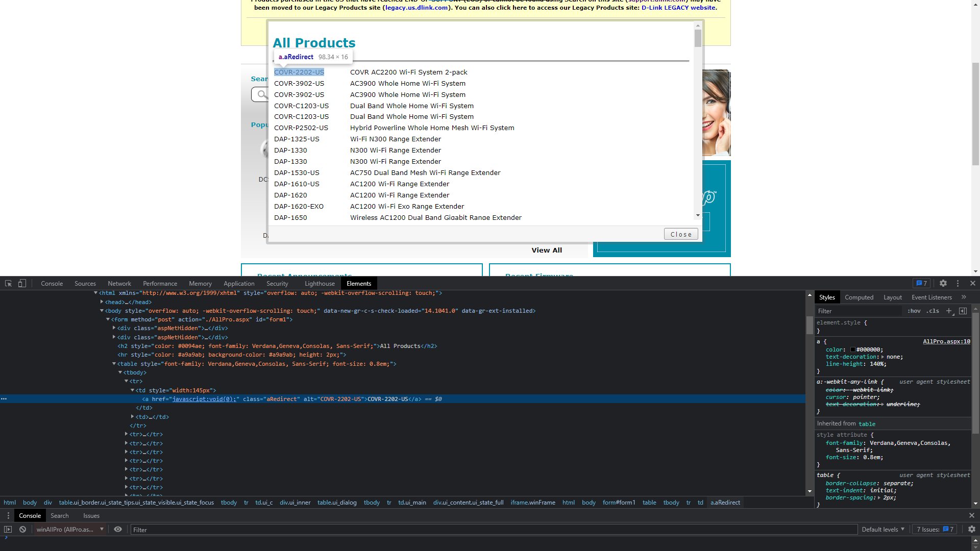The height and width of the screenshot is (551, 980).
Task: Switch to the Network tab
Action: pos(119,284)
